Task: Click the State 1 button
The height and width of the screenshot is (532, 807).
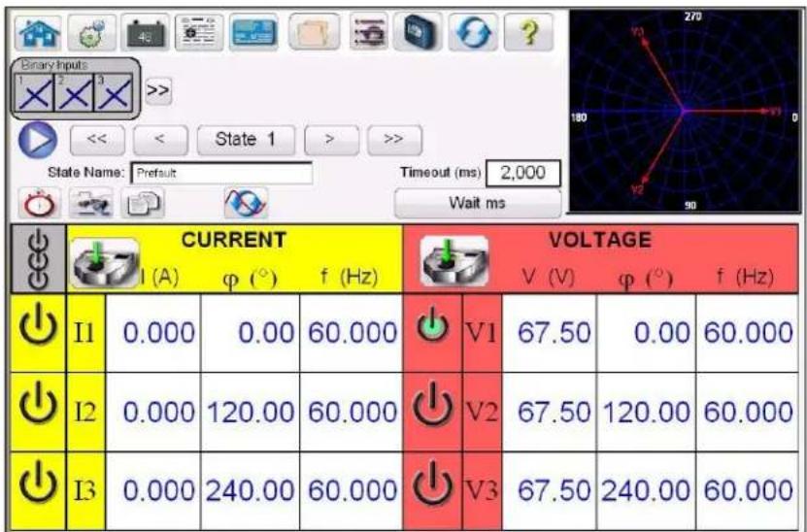Action: pyautogui.click(x=246, y=140)
